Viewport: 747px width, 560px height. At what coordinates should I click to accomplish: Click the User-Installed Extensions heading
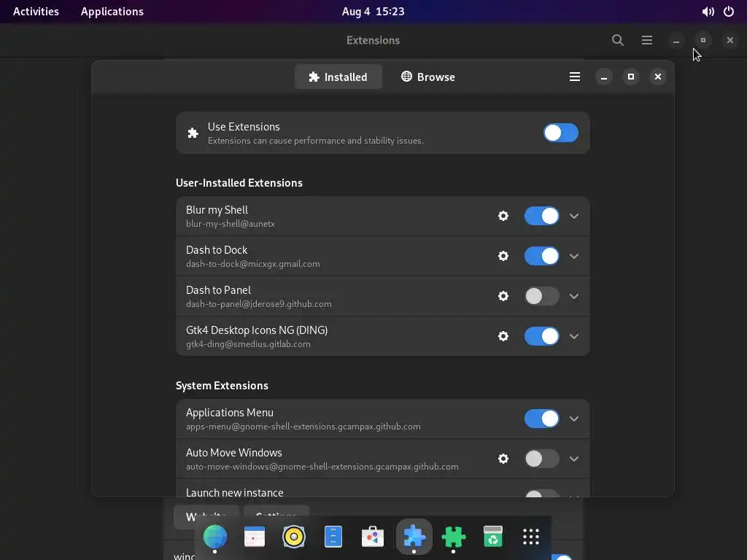coord(239,183)
